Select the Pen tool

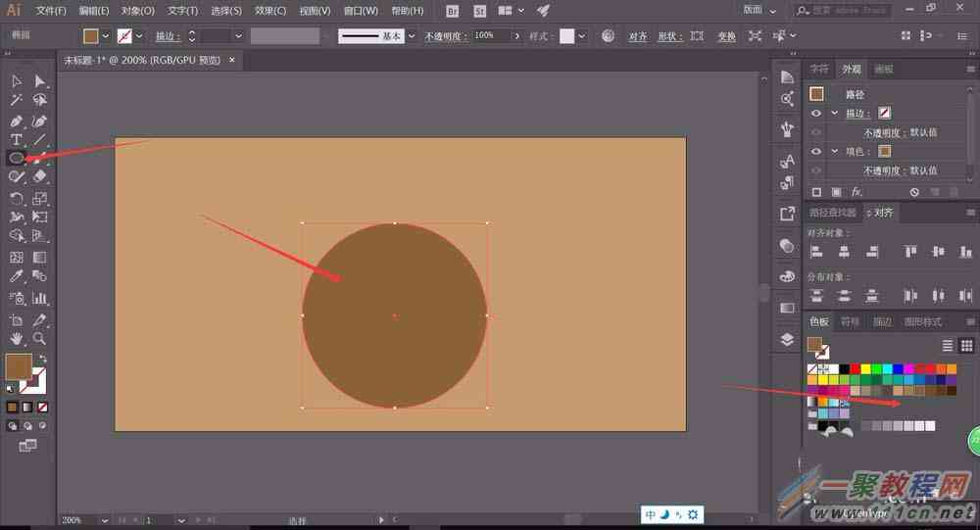click(x=17, y=121)
